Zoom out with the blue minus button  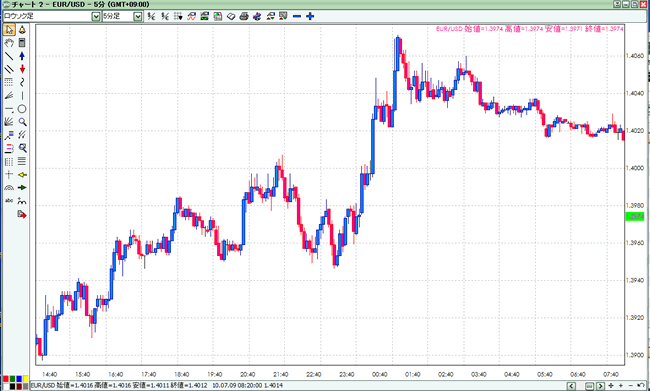point(297,16)
